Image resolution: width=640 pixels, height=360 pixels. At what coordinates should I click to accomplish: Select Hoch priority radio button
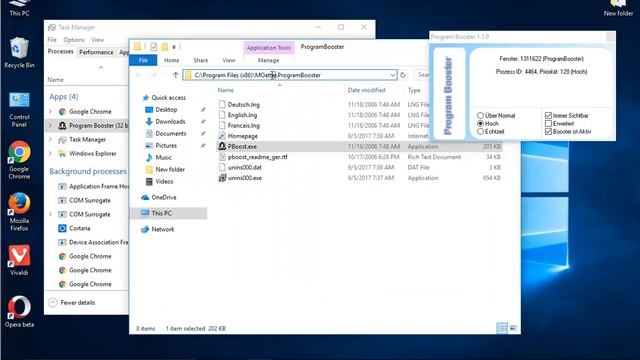[x=480, y=123]
